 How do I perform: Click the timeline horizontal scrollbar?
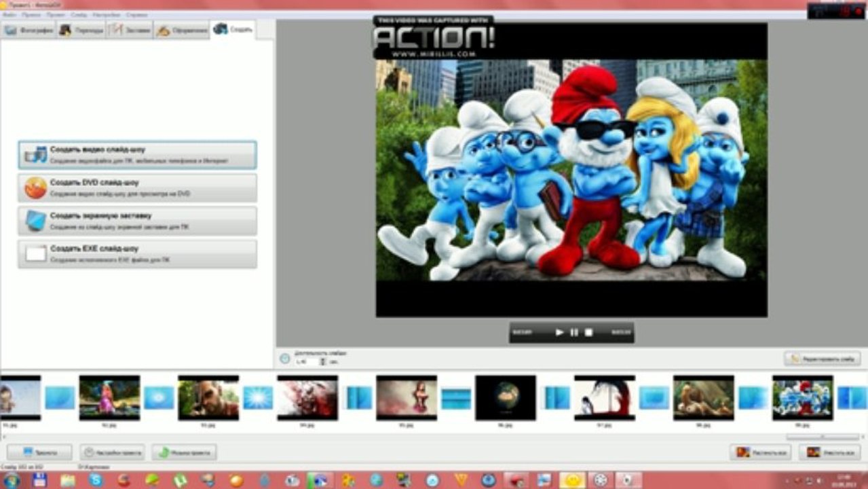click(x=823, y=437)
